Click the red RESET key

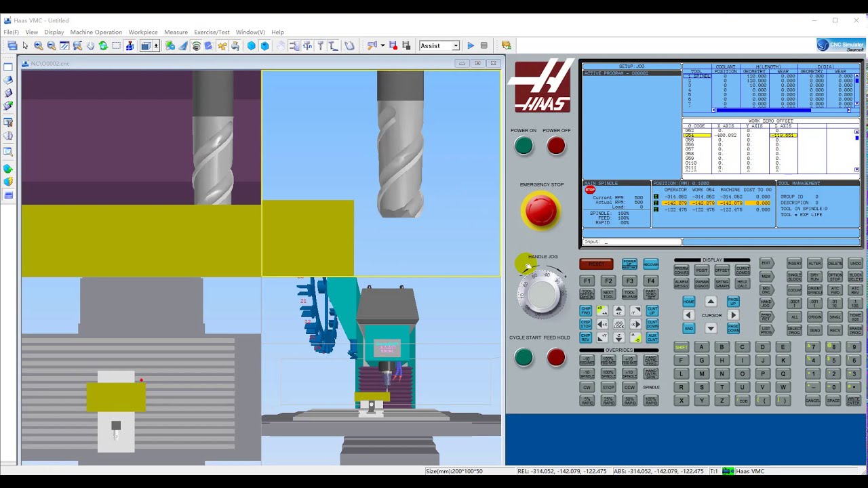click(597, 264)
